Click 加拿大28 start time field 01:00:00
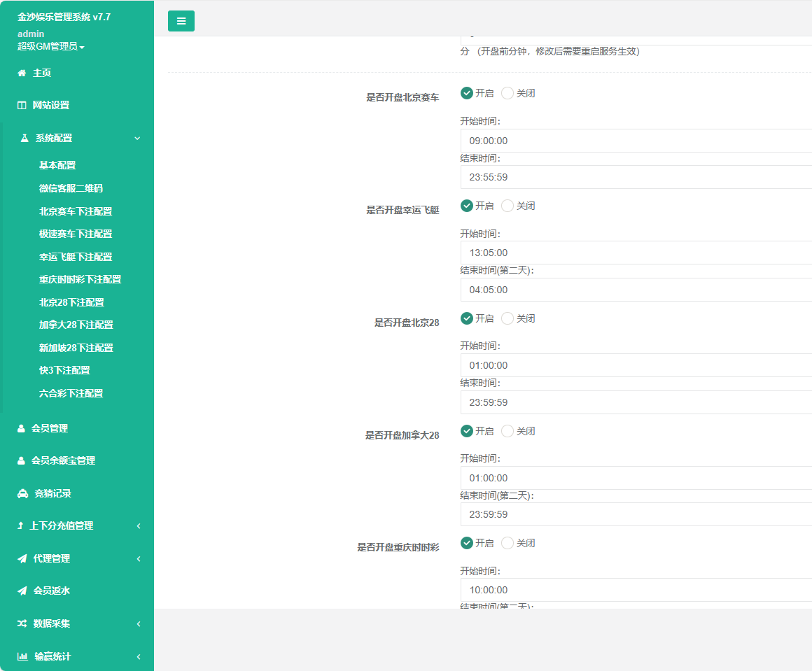The height and width of the screenshot is (671, 812). pos(636,478)
